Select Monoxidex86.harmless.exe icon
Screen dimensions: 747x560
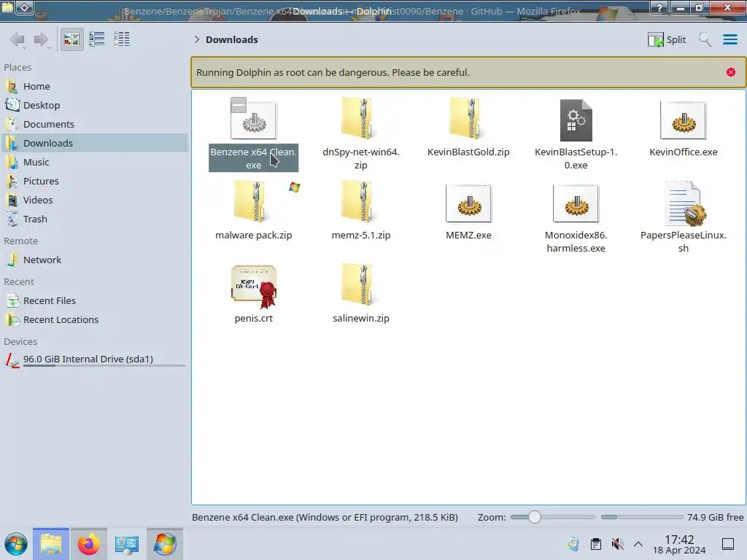pos(576,203)
